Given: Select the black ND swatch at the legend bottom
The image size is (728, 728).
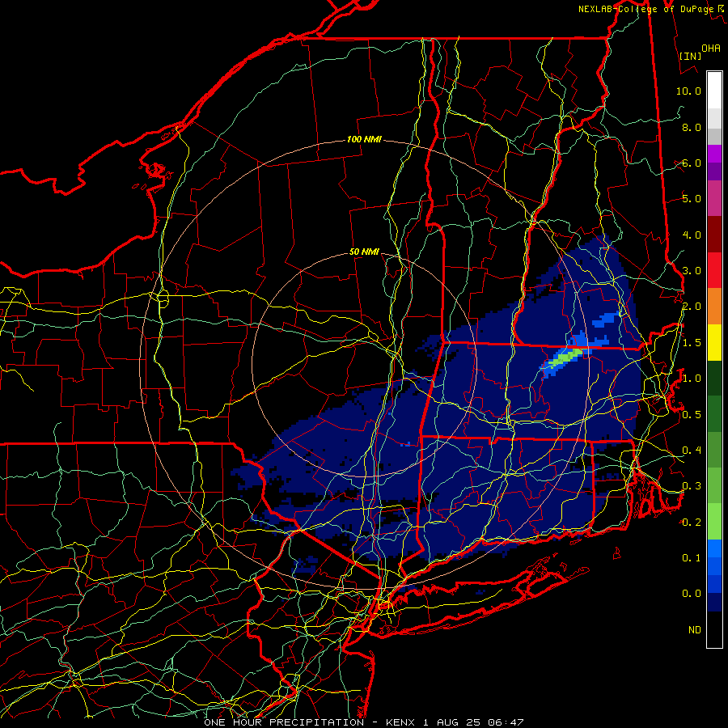Looking at the screenshot, I should [x=714, y=629].
